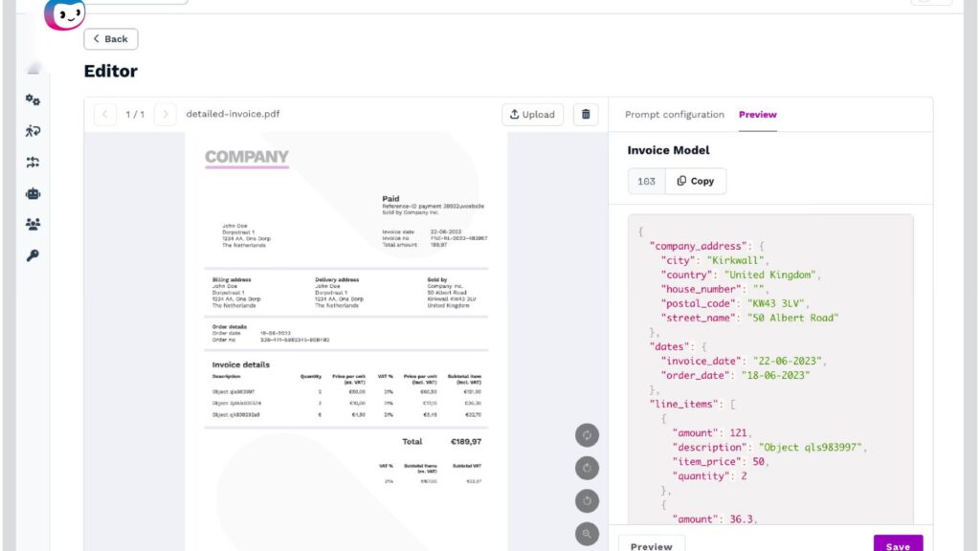980x551 pixels.
Task: Select the "22-06-2023" invoice date value
Action: [x=788, y=361]
